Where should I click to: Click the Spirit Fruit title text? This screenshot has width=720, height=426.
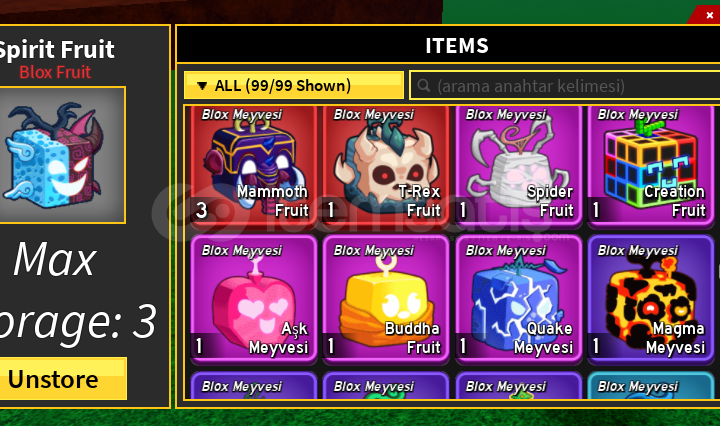pos(56,50)
